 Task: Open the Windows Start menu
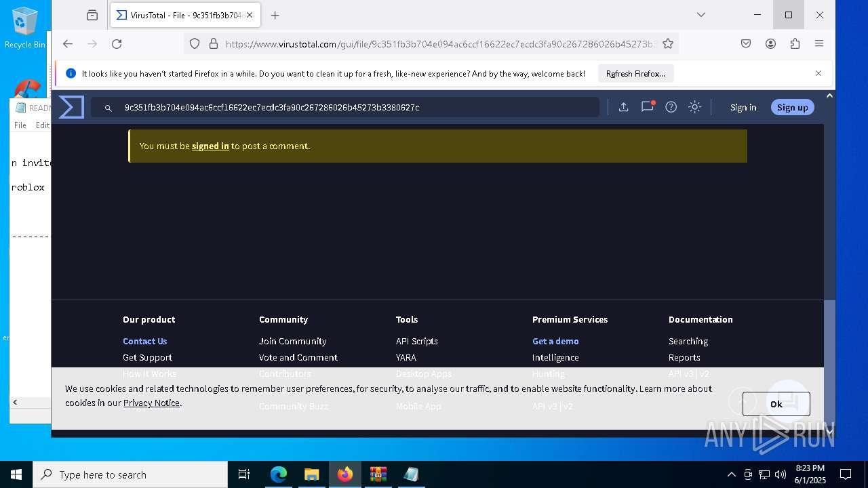point(16,474)
